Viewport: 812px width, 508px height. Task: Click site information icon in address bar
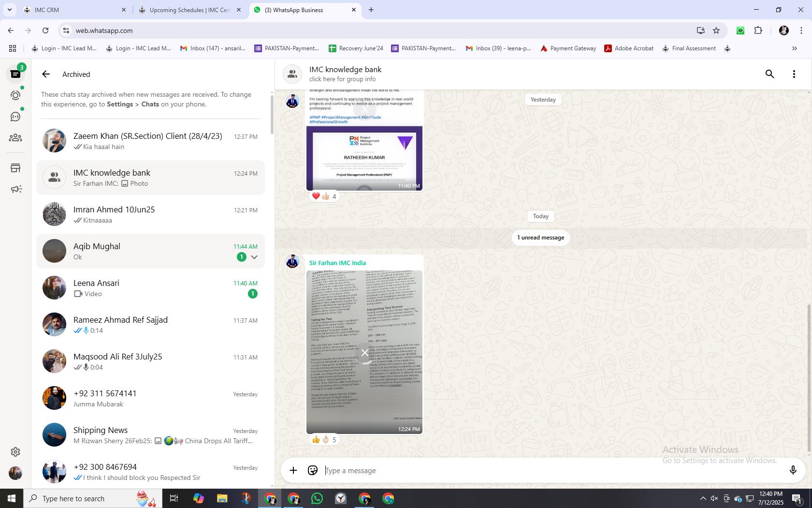point(66,30)
